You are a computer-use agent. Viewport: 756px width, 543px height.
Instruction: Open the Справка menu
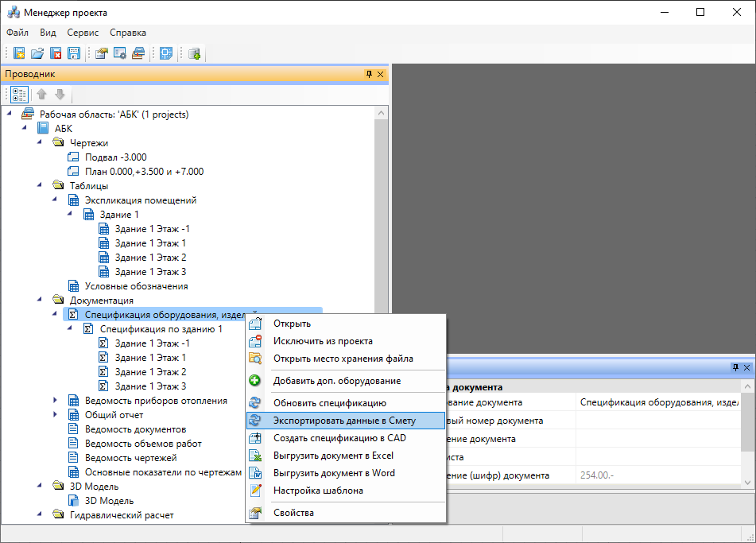tap(128, 33)
